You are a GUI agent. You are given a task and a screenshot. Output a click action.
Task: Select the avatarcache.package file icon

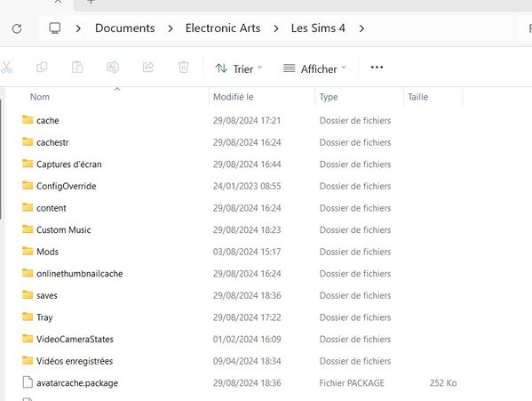[x=28, y=382]
